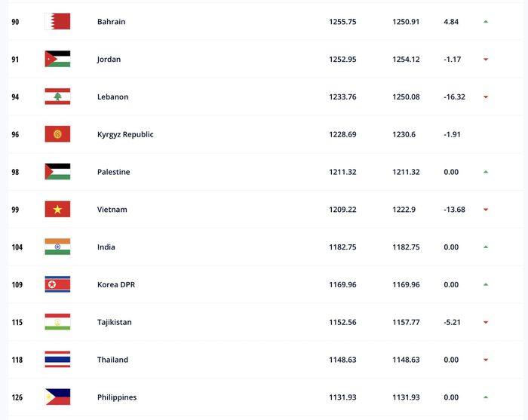Click Tajikistan's previous points 1157.77
The width and height of the screenshot is (528, 420).
coord(406,323)
